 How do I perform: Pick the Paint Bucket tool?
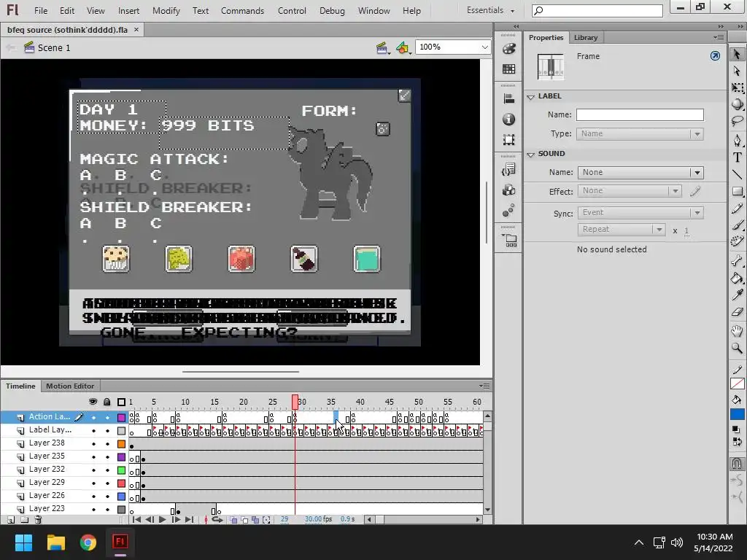point(737,278)
